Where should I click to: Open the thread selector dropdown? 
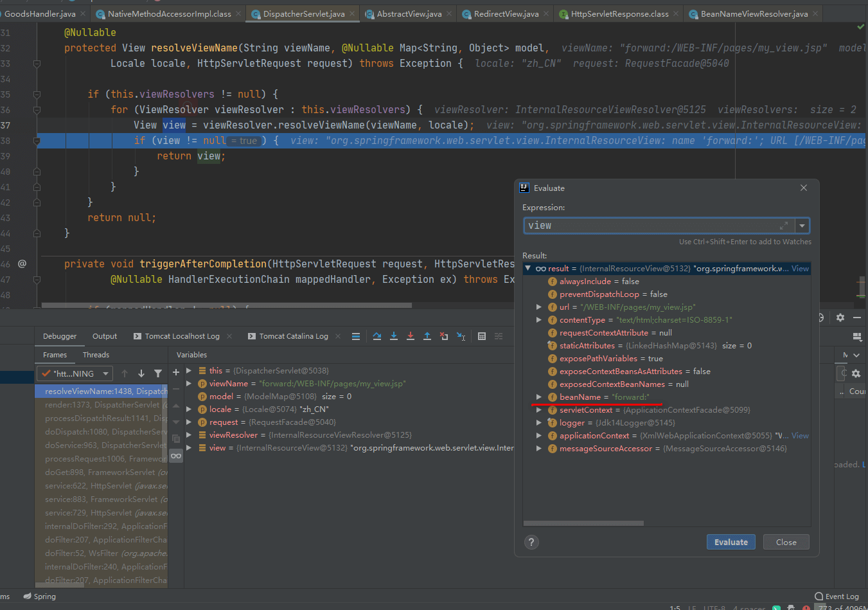[x=75, y=373]
